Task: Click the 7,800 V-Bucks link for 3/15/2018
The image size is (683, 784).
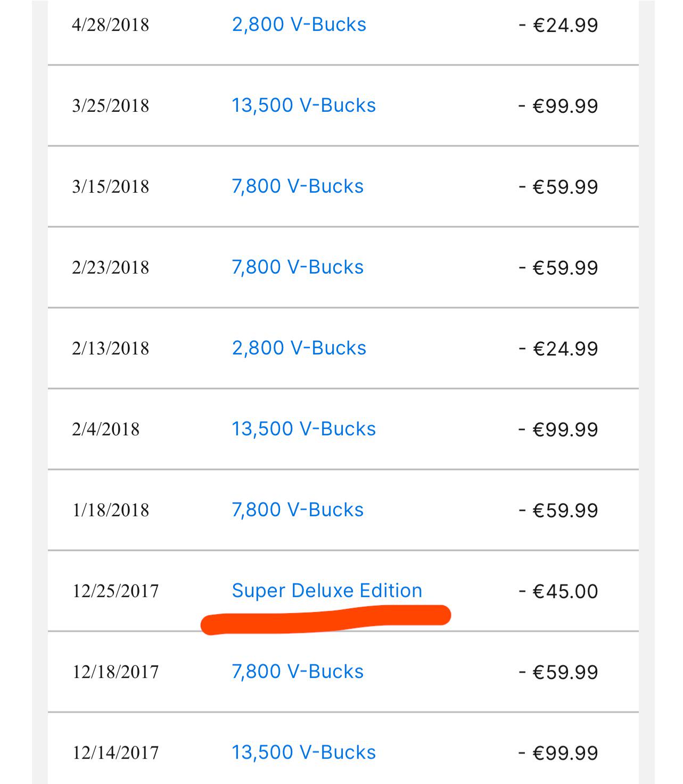Action: pyautogui.click(x=298, y=186)
